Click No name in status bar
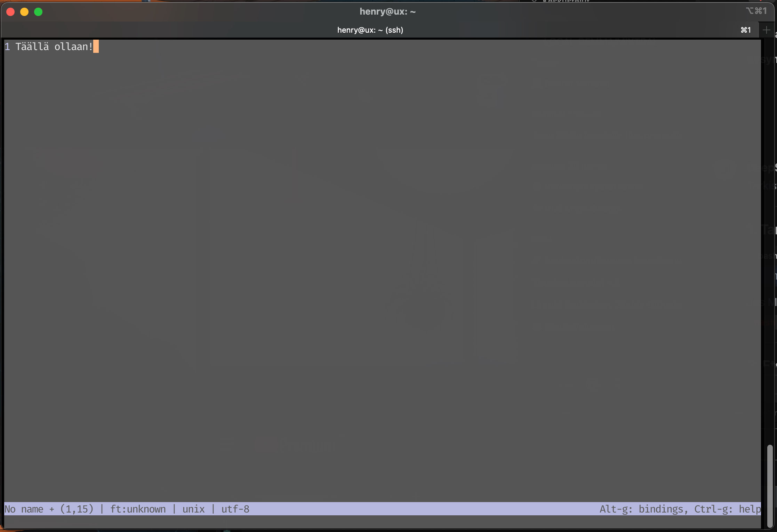 (24, 509)
